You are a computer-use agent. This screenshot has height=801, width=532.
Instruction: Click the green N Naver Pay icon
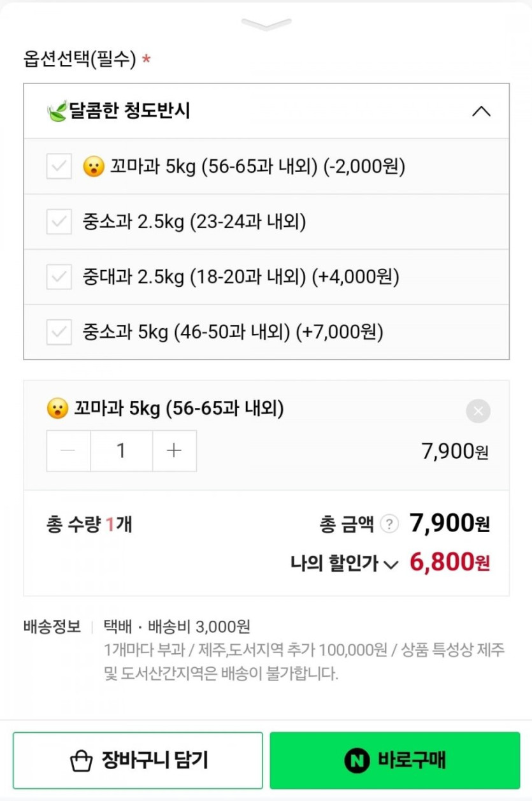(357, 760)
